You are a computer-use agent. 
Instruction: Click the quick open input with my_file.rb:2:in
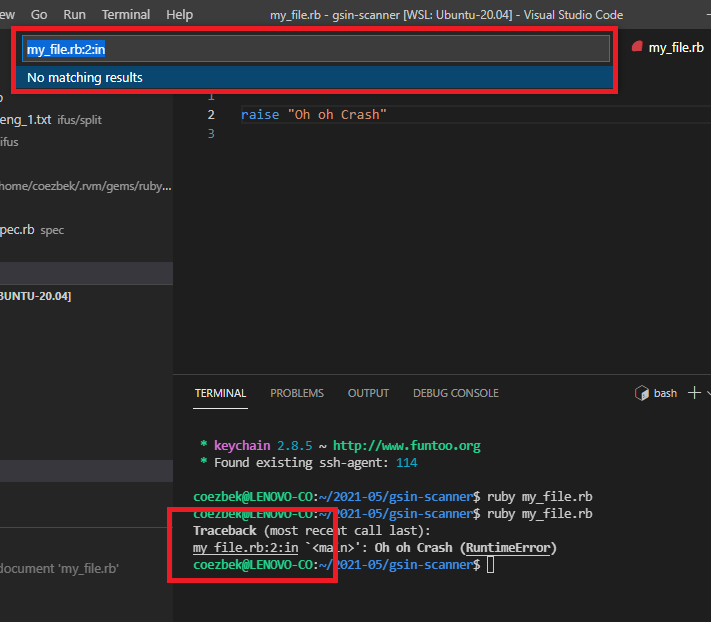[316, 49]
